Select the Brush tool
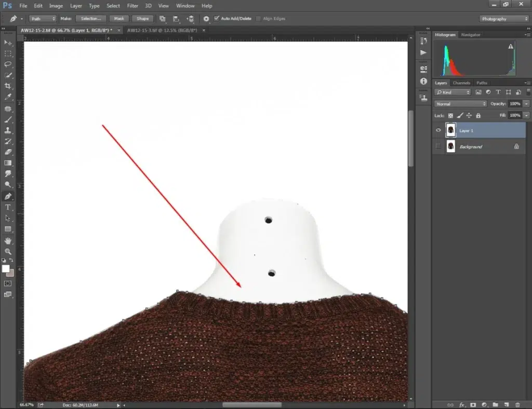This screenshot has width=532, height=409. 8,119
